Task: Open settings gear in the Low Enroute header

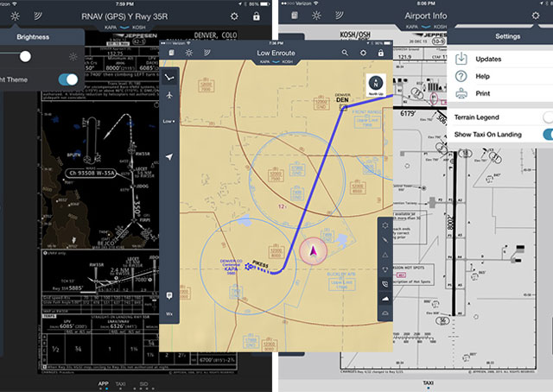Action: click(x=363, y=53)
